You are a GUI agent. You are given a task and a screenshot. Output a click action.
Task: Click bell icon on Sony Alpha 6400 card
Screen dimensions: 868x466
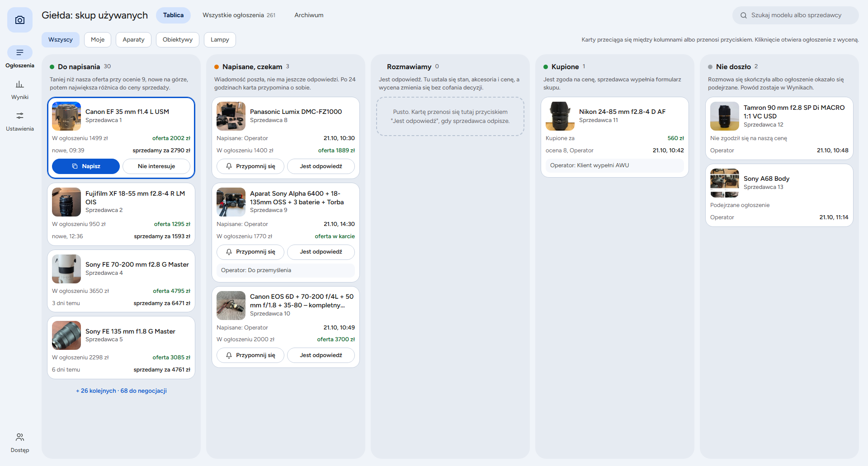(229, 252)
